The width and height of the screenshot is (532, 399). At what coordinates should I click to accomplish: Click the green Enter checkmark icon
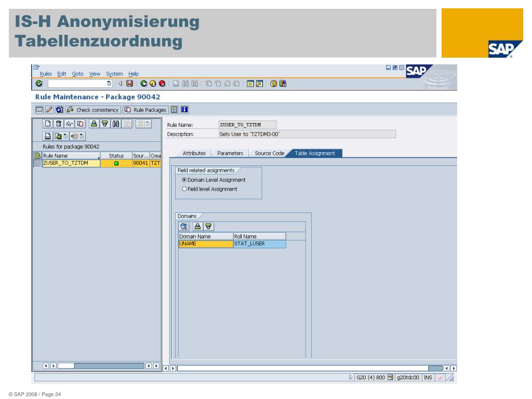[39, 84]
